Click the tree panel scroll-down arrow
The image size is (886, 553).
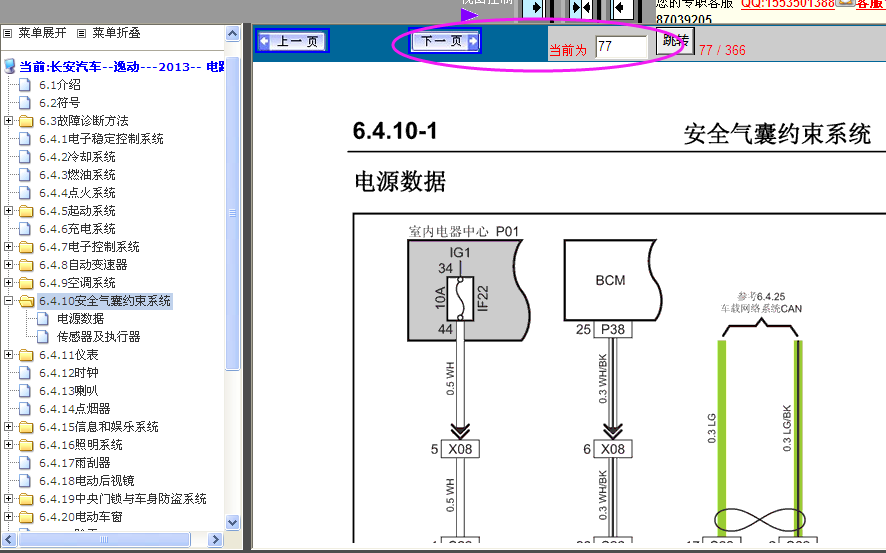pos(232,522)
